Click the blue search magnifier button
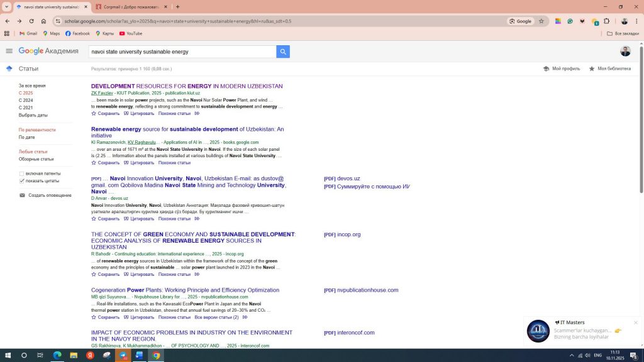 click(x=283, y=52)
